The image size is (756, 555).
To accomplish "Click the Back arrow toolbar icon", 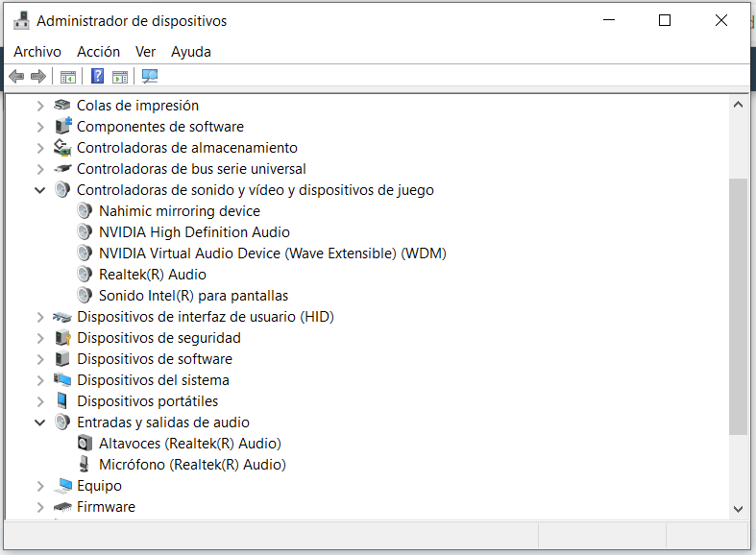I will [x=16, y=76].
